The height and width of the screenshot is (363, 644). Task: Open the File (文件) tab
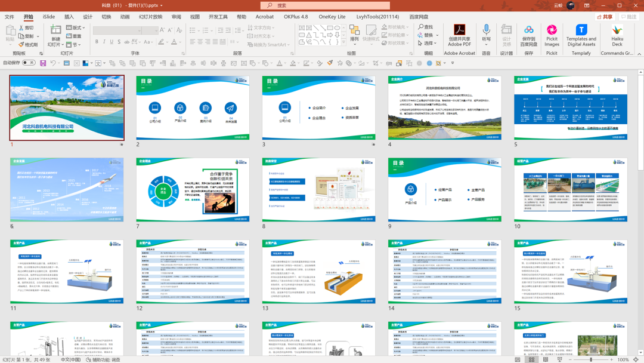pyautogui.click(x=9, y=17)
